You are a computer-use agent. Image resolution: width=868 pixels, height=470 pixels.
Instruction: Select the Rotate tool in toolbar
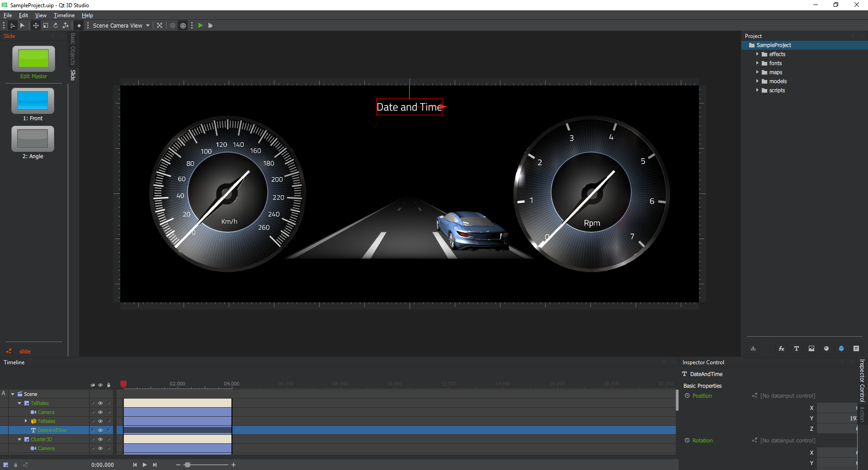56,26
